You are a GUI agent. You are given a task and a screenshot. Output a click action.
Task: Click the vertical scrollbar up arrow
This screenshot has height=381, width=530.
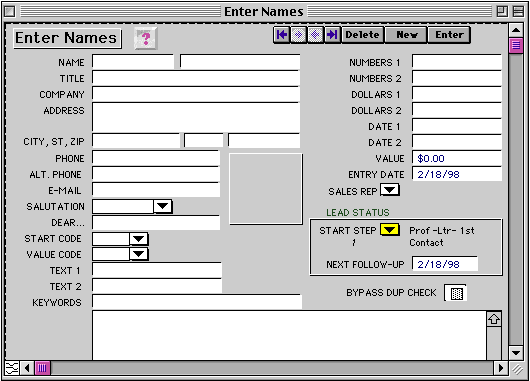pyautogui.click(x=516, y=30)
